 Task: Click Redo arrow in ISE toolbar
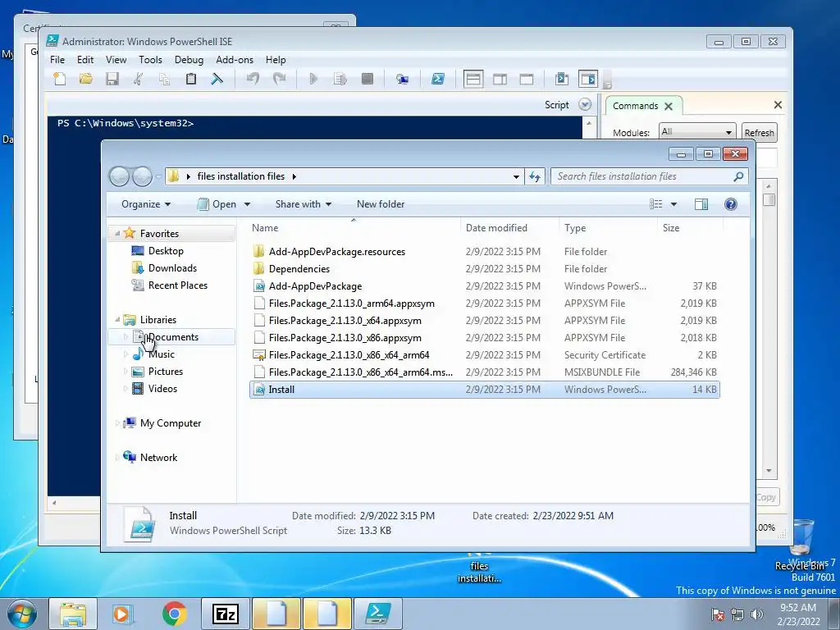(x=279, y=80)
